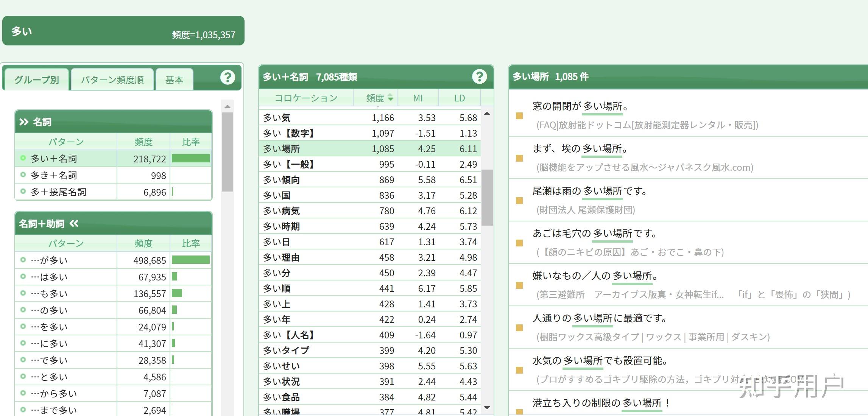Select the 多い＋名詞 pattern radio
The width and height of the screenshot is (868, 416).
23,158
